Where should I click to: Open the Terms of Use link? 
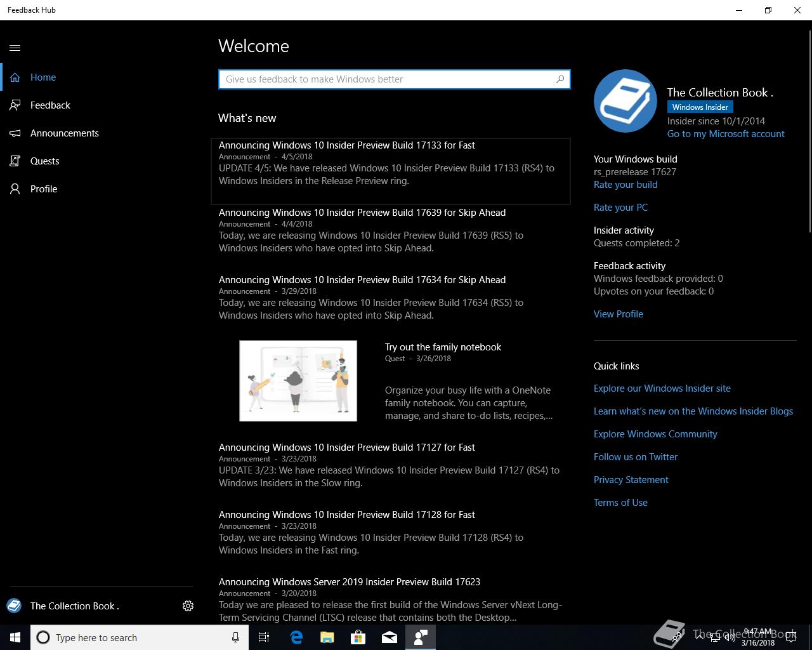tap(620, 503)
